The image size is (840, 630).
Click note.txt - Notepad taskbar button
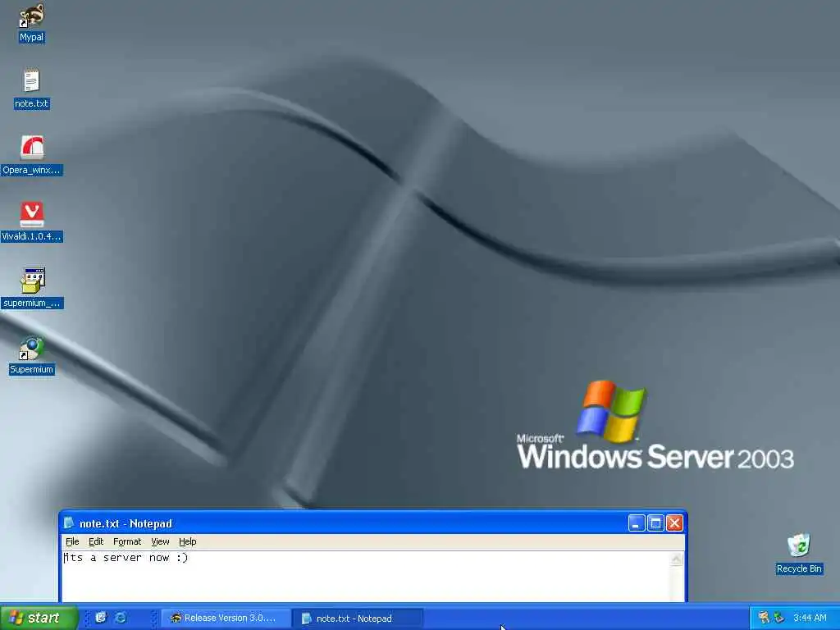[358, 619]
